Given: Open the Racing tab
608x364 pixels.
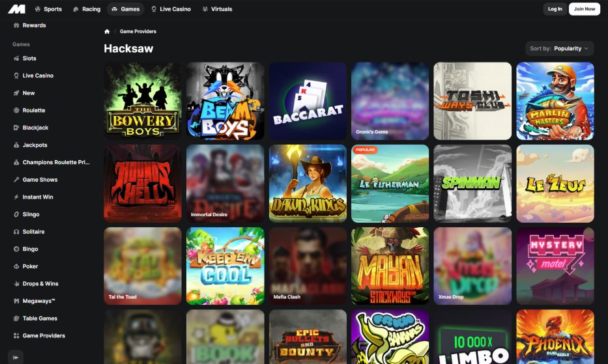Looking at the screenshot, I should [87, 9].
